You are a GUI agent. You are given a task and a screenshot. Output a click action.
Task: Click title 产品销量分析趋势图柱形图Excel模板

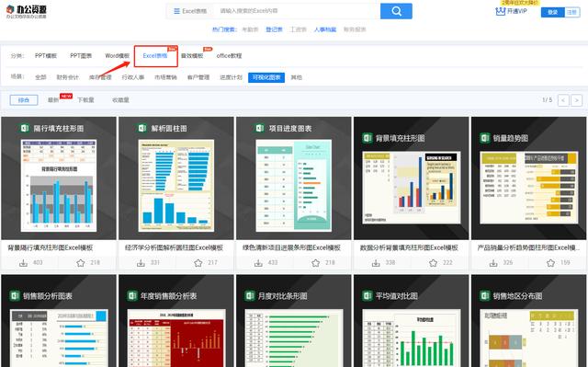point(528,247)
